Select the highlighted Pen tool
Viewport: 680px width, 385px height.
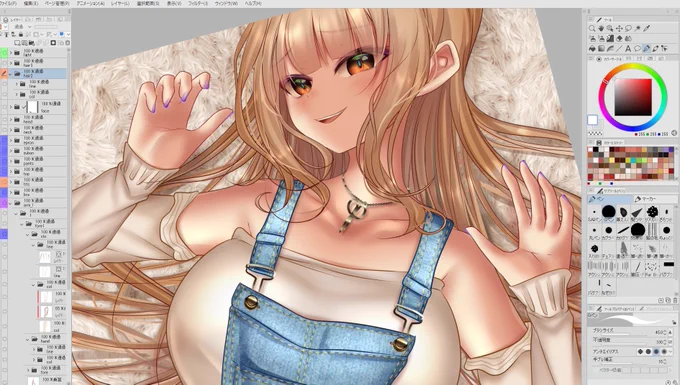tap(646, 49)
